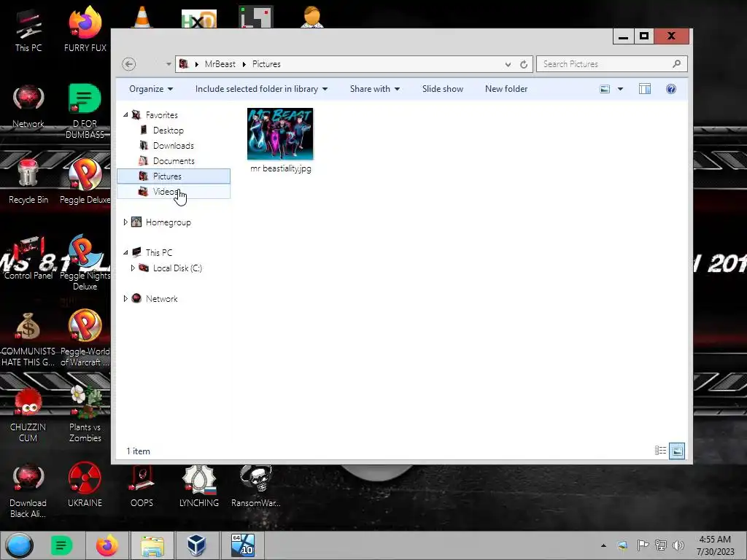The width and height of the screenshot is (747, 560).
Task: Toggle the preview pane button
Action: tap(645, 89)
